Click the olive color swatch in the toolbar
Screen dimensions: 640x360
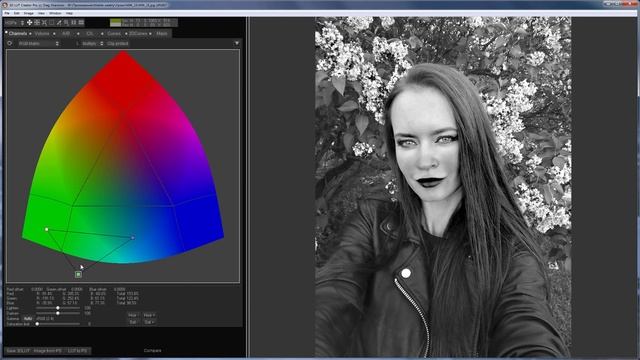click(116, 21)
